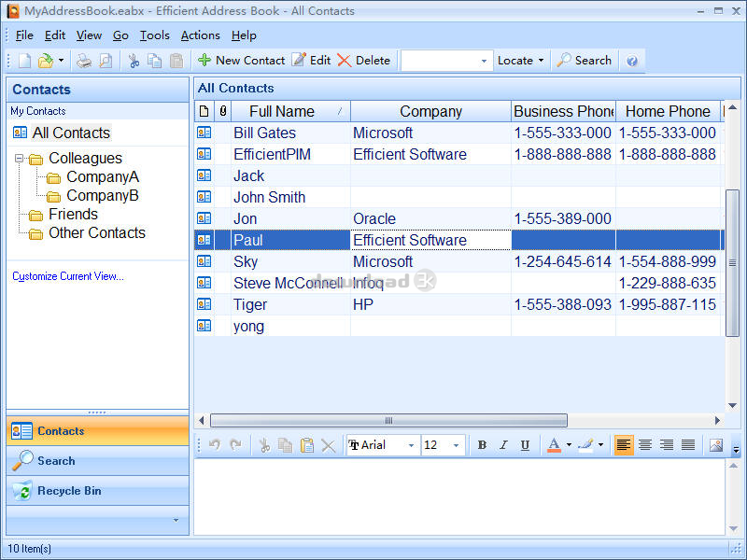This screenshot has width=747, height=560.
Task: Open the font size 12 dropdown
Action: [456, 445]
